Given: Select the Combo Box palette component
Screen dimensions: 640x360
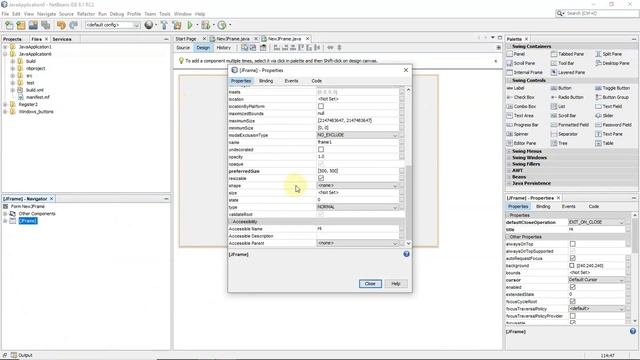Looking at the screenshot, I should (522, 107).
